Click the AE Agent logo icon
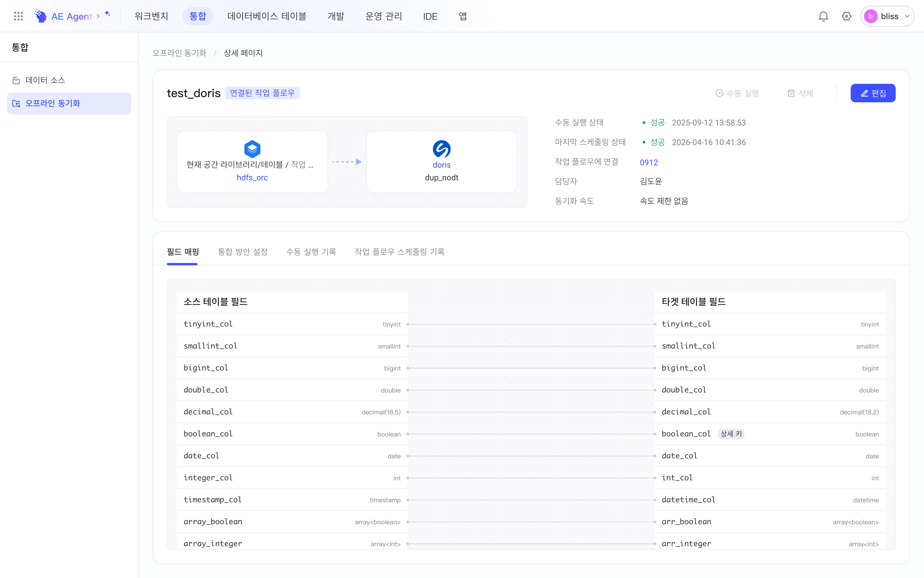Viewport: 924px width, 578px height. [x=40, y=16]
